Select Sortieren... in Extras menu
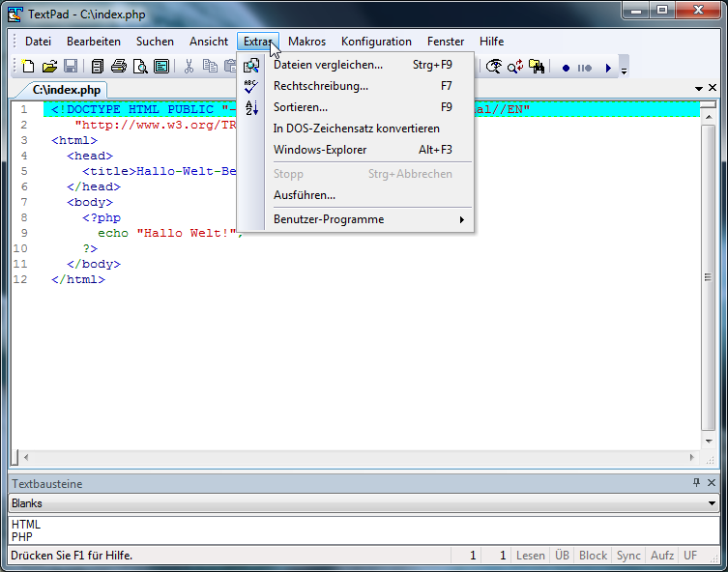The image size is (728, 572). pos(355,107)
